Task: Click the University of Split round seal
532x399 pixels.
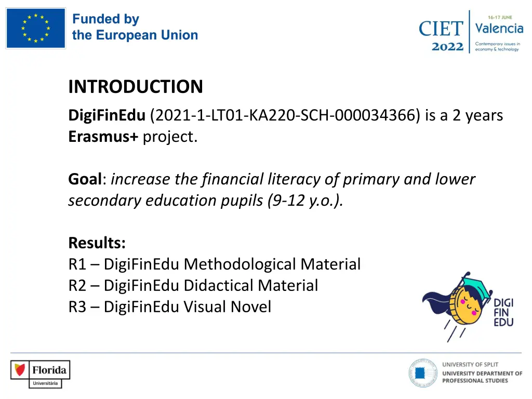Action: click(x=423, y=373)
